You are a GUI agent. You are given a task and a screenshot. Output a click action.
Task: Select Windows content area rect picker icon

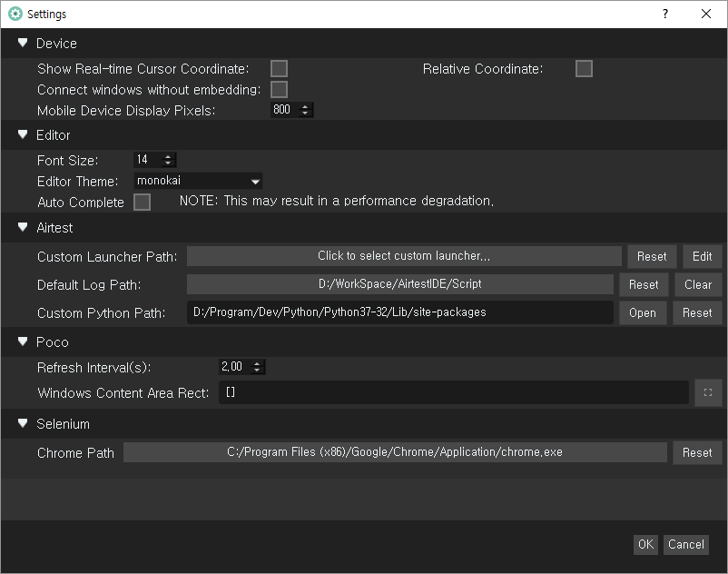(x=707, y=392)
